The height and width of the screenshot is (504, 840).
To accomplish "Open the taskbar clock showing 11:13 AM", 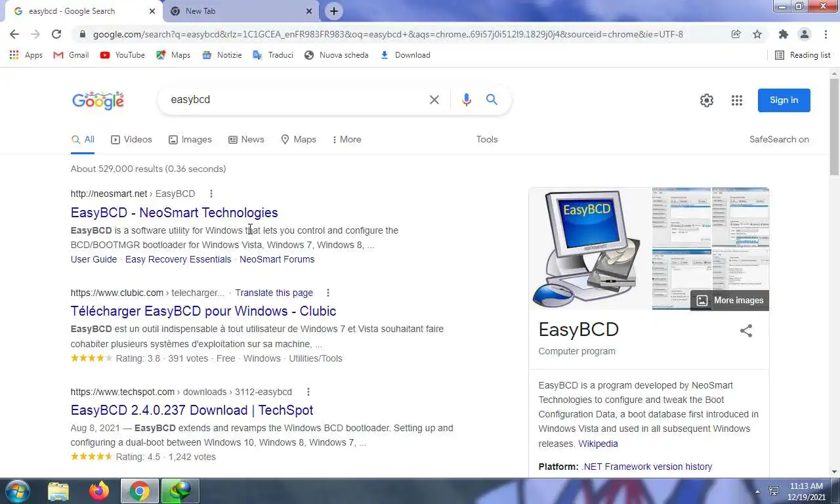I will (x=807, y=491).
